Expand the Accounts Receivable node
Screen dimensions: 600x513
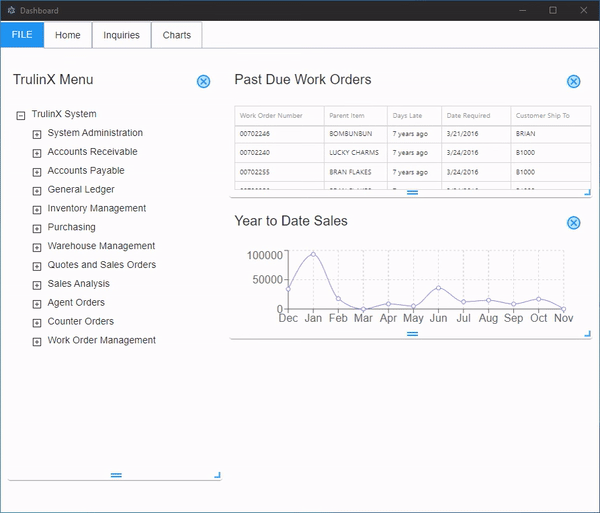(37, 153)
